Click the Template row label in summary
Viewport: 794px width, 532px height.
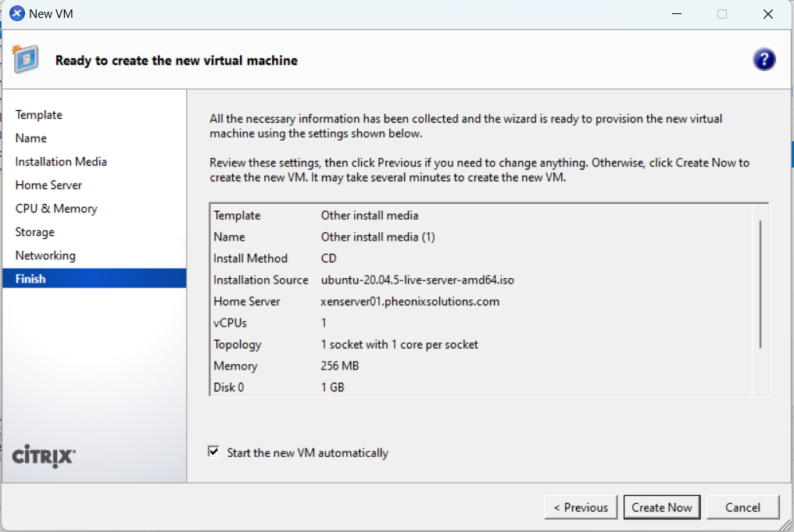click(x=237, y=216)
